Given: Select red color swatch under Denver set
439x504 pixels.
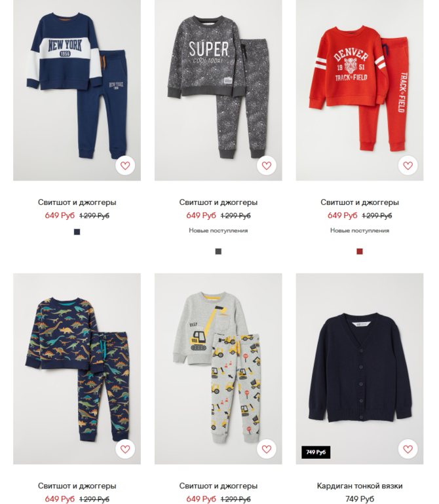Looking at the screenshot, I should coord(360,251).
